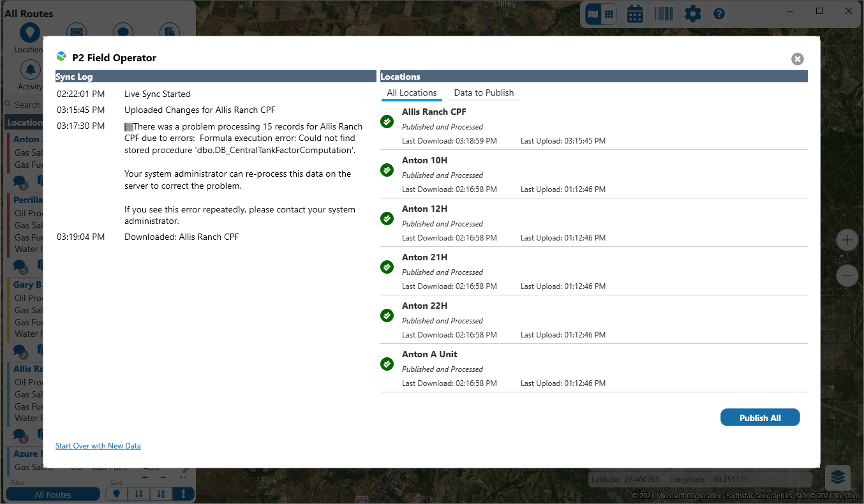Viewport: 864px width, 504px height.
Task: Zoom in on the map
Action: 847,240
